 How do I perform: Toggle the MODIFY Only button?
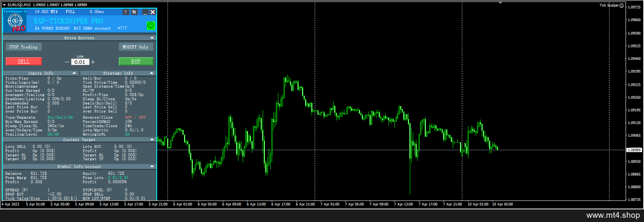coord(136,47)
